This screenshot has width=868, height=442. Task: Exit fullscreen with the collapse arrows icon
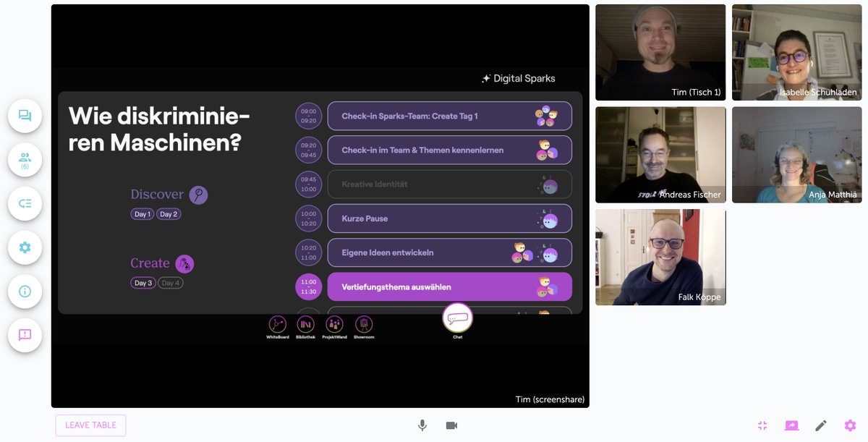pos(762,425)
